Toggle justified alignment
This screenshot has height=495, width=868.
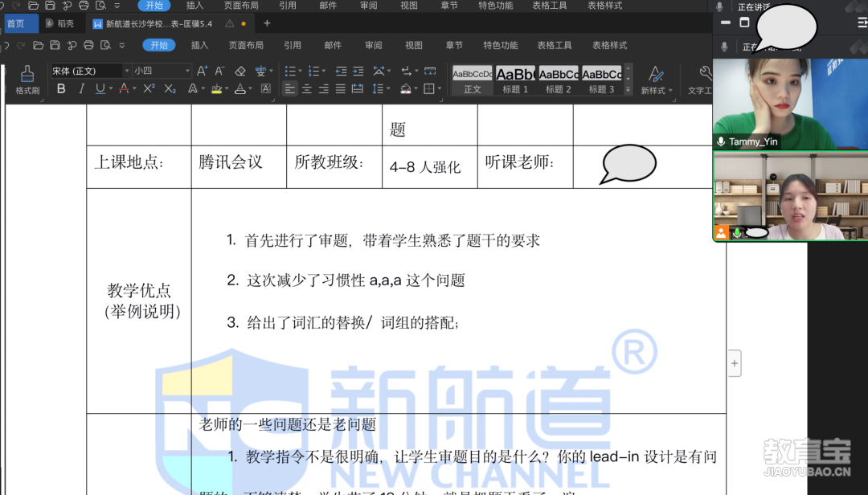point(341,88)
